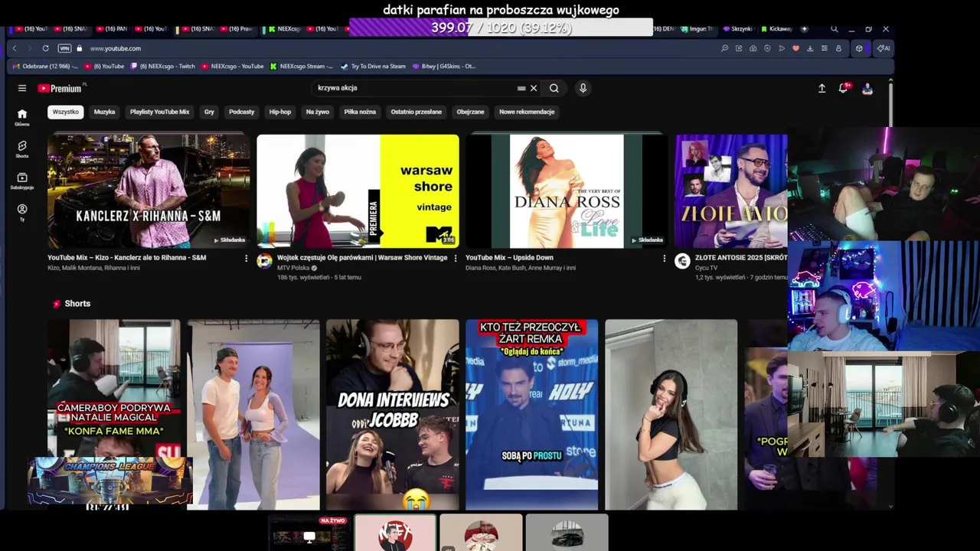This screenshot has height=551, width=980.
Task: Click the upload/create icon in the YouTube header
Action: (x=822, y=88)
